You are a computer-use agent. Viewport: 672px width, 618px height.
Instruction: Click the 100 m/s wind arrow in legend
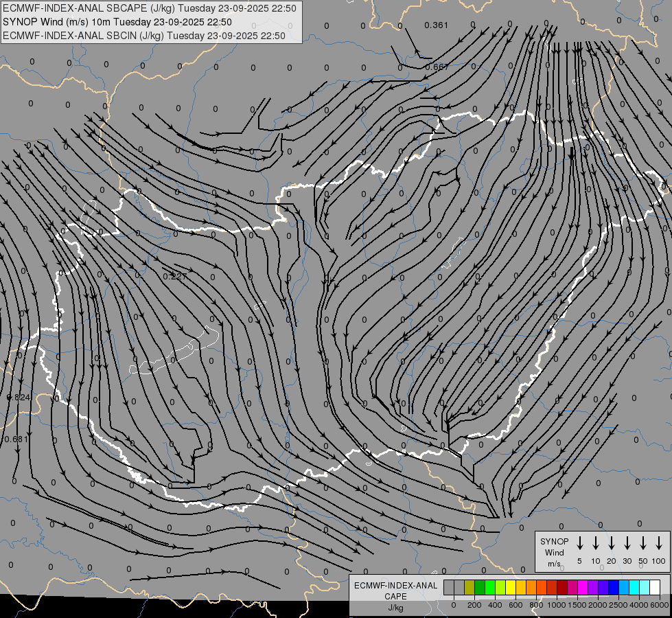(x=659, y=543)
